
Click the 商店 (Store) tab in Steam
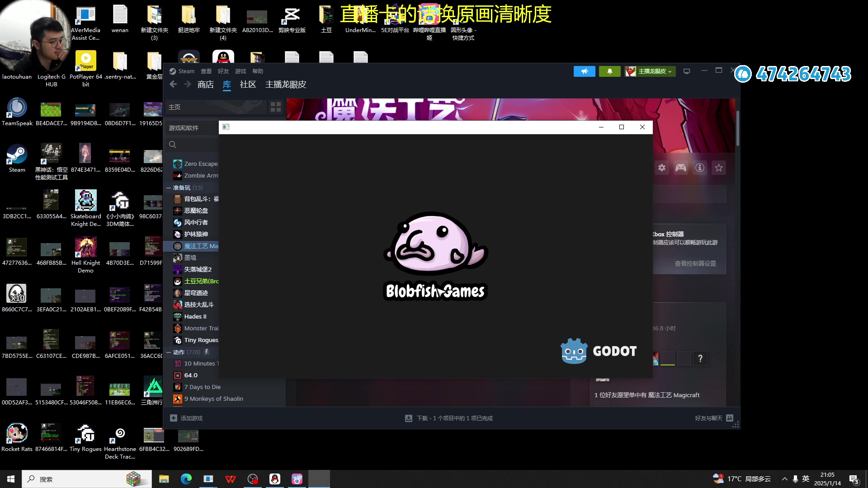click(206, 84)
